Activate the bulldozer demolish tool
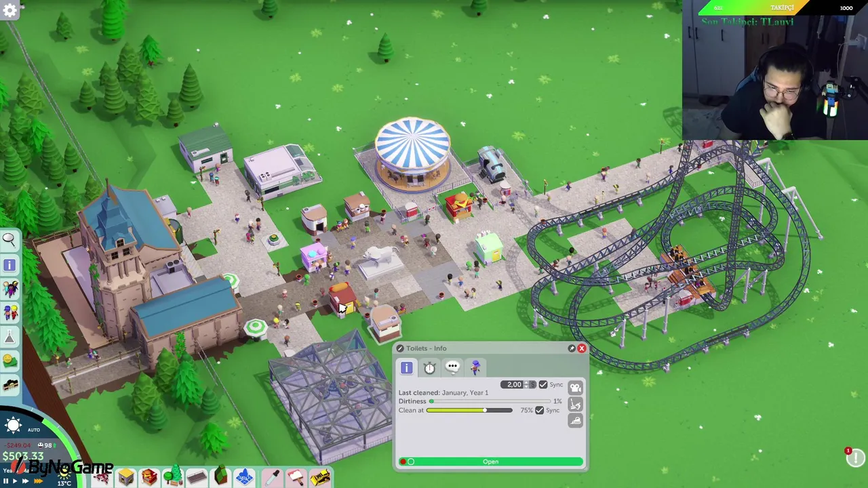The height and width of the screenshot is (488, 868). coord(320,478)
